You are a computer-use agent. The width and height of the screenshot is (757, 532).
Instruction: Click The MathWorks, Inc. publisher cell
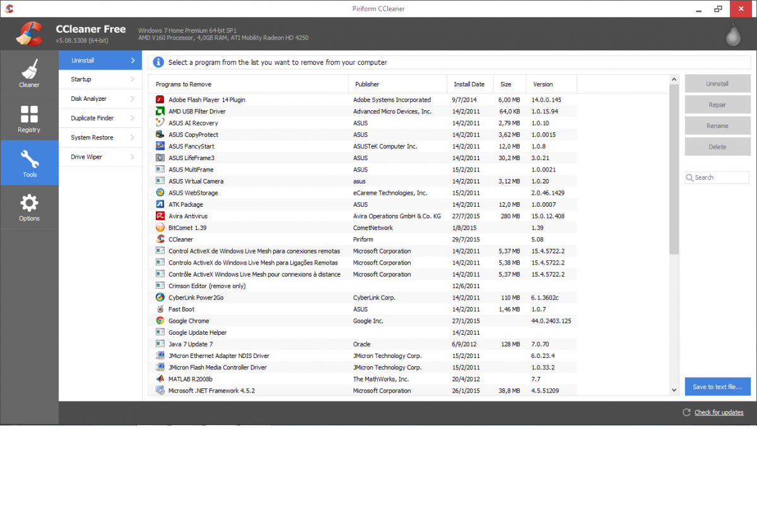coord(381,379)
